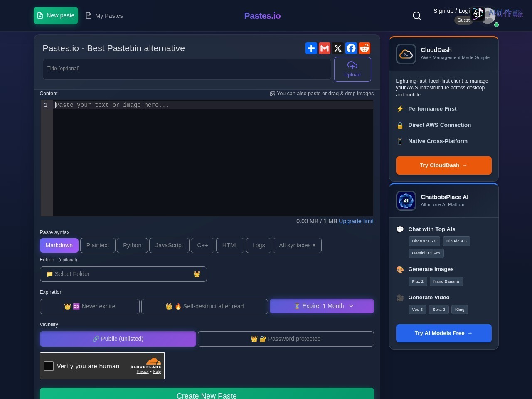Click the line number 1 gutter
This screenshot has height=399, width=532.
point(46,105)
